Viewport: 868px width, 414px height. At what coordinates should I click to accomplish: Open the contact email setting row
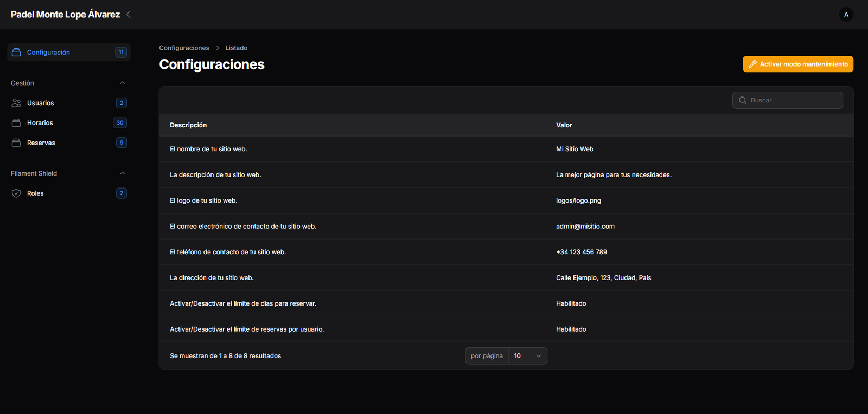coord(243,227)
